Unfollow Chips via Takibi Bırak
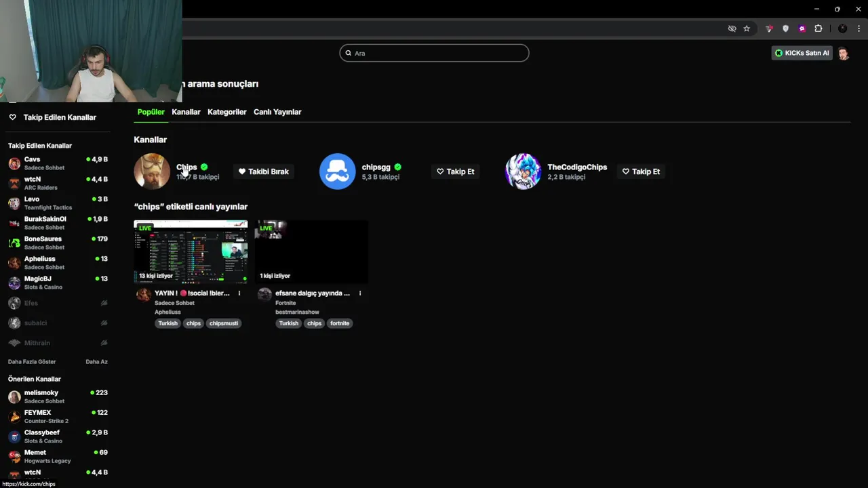868x488 pixels. (x=264, y=171)
